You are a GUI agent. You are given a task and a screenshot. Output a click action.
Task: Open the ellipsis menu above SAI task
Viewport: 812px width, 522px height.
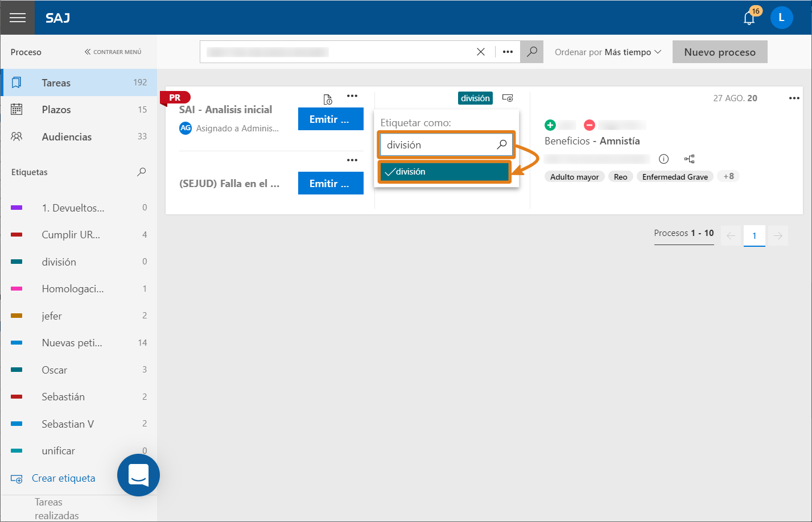tap(352, 96)
